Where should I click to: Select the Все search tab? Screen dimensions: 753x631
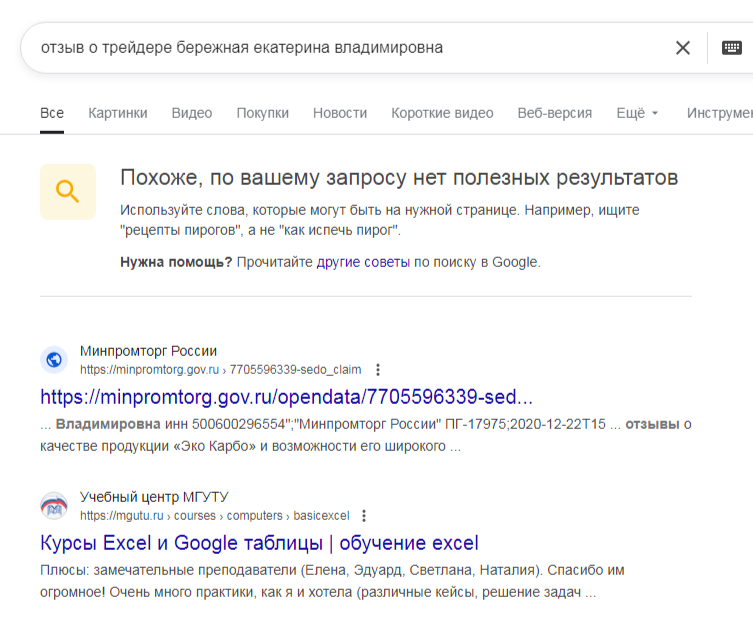coord(52,113)
